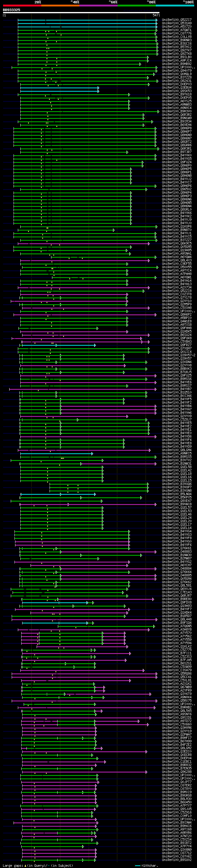Click the UniRef100_C6T776 label
The width and height of the screenshot is (197, 868).
(176, 33)
